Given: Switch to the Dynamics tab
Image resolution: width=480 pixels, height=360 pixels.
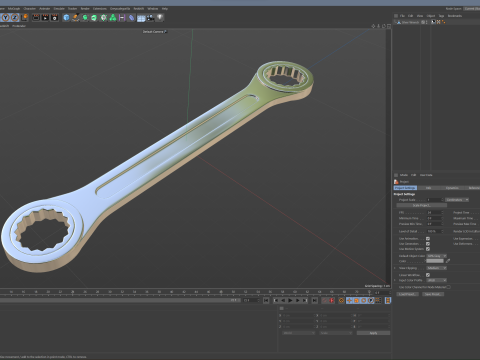Looking at the screenshot, I should (x=452, y=188).
